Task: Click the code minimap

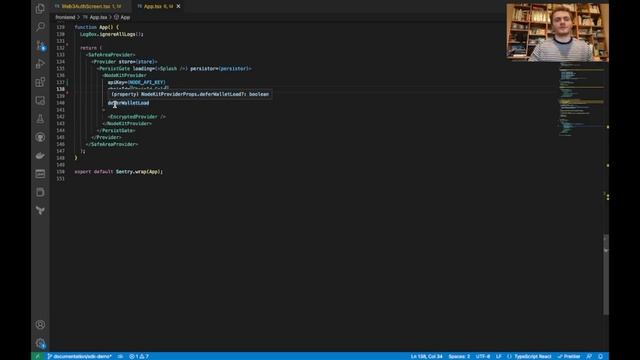Action: (x=582, y=100)
